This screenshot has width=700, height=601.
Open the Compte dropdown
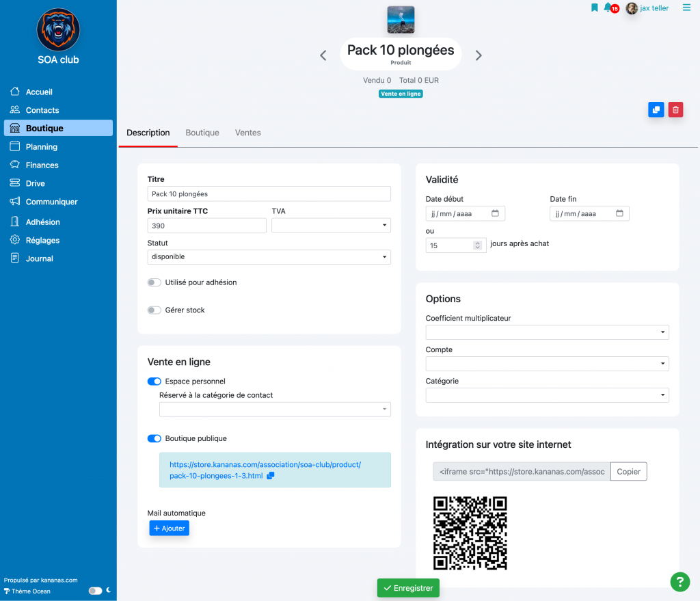(x=547, y=364)
